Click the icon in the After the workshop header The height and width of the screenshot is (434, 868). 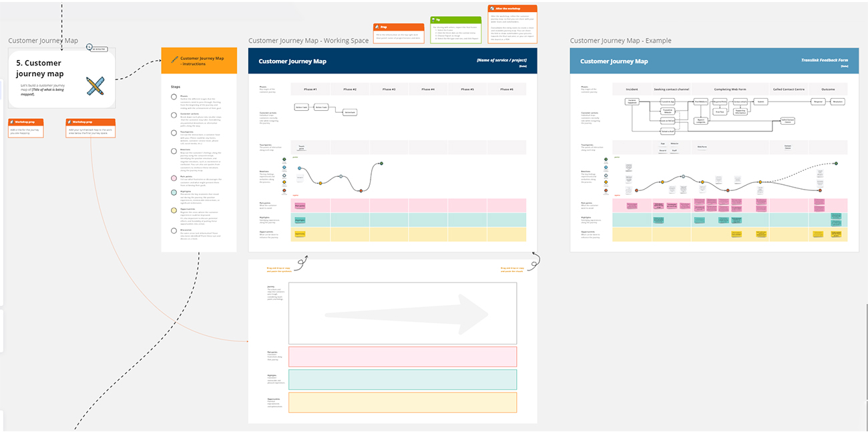491,9
